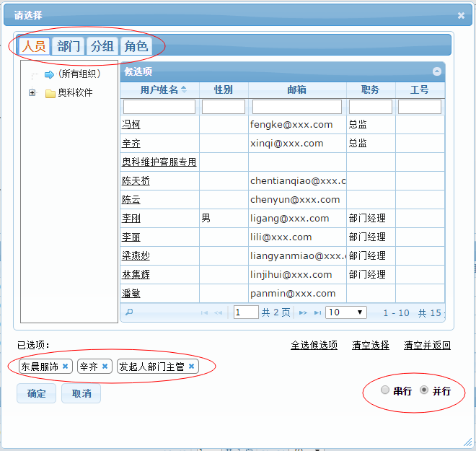
Task: Remove 东晨服饰 from selected items
Action: pos(65,367)
